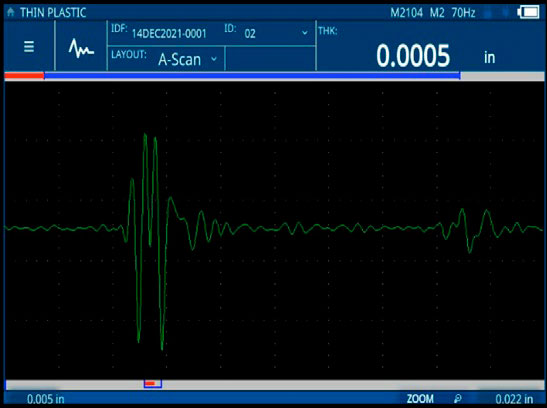Click the tallest echo peak in the A-Scan
Screen dimensions: 547x408
pyautogui.click(x=145, y=135)
